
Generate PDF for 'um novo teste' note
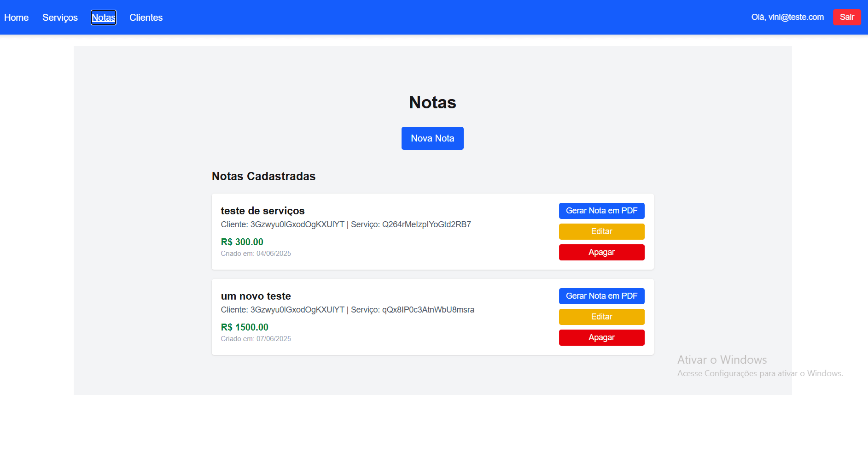tap(601, 296)
